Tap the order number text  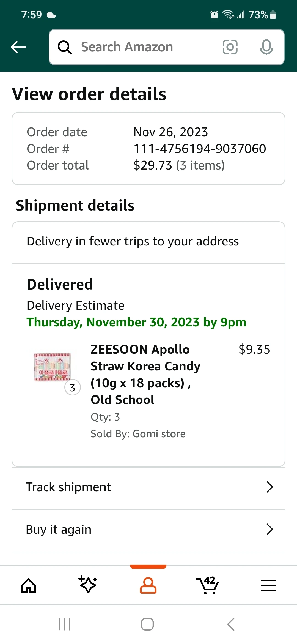pyautogui.click(x=200, y=149)
